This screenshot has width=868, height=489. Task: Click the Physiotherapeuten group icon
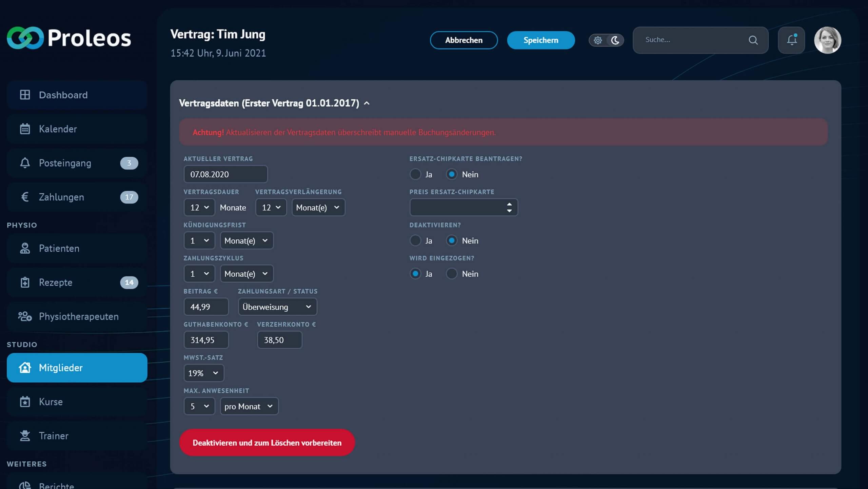(x=25, y=316)
